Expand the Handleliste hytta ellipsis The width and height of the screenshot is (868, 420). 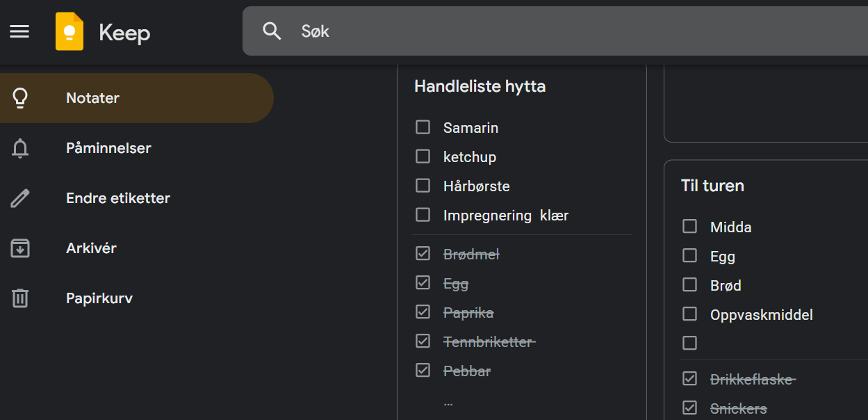[x=448, y=401]
